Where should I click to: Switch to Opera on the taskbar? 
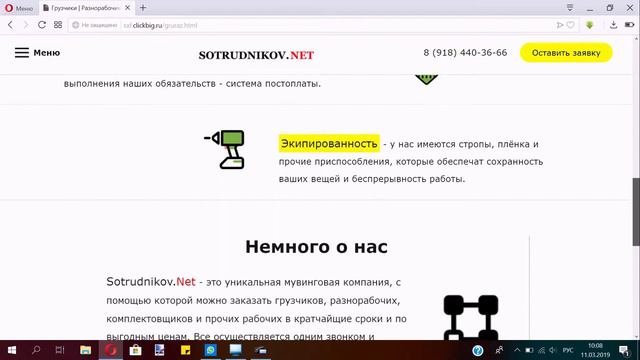[x=111, y=350]
